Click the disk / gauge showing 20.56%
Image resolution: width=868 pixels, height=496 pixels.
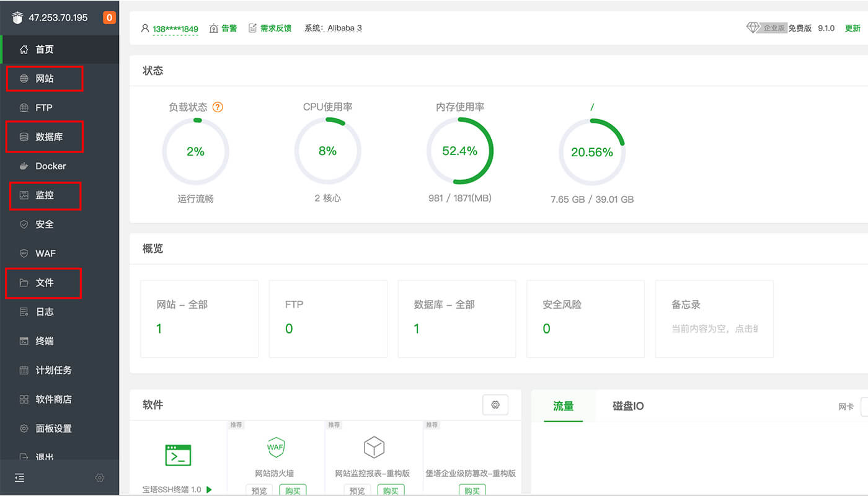pyautogui.click(x=592, y=152)
